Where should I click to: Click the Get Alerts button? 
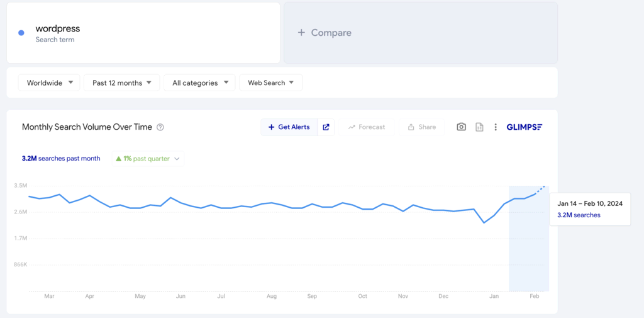point(289,127)
